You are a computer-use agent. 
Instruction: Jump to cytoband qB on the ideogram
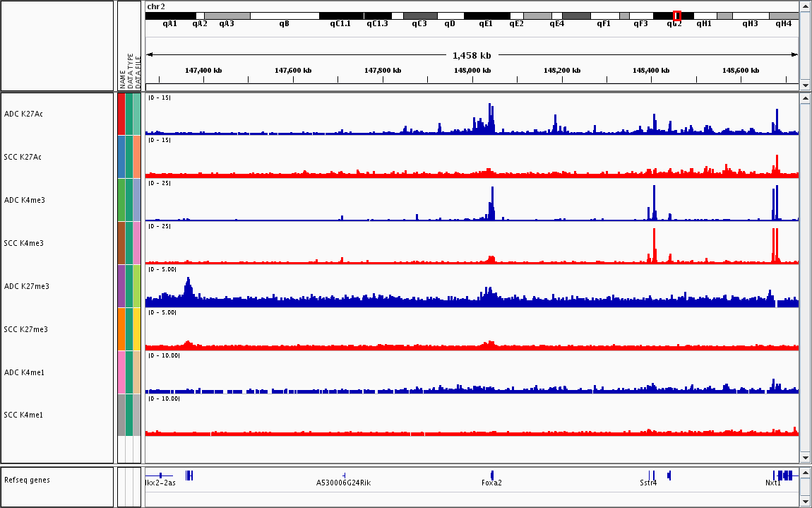pyautogui.click(x=284, y=16)
